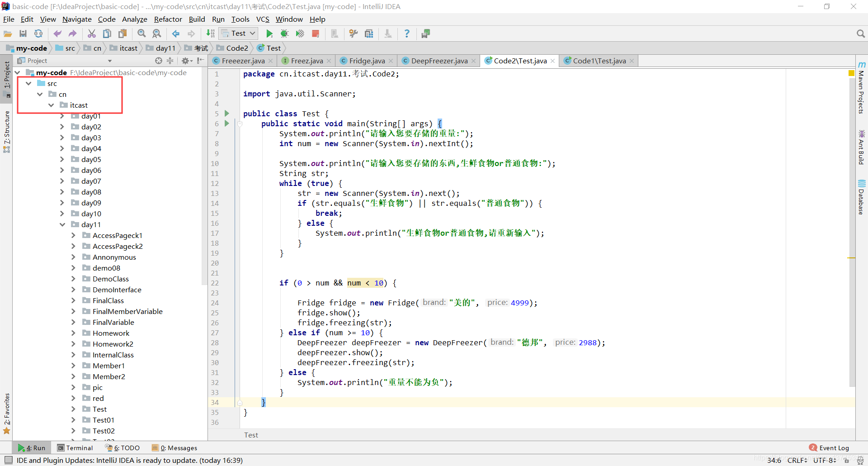Open the VCS menu
The height and width of the screenshot is (466, 868).
(263, 19)
